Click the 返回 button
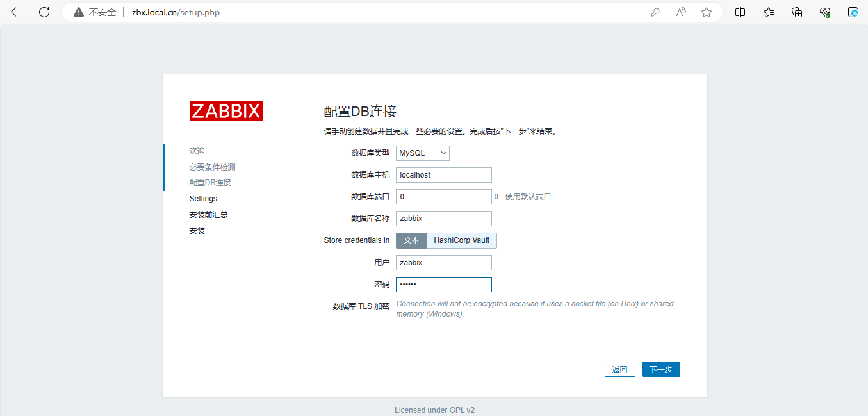The width and height of the screenshot is (868, 416). pos(619,369)
